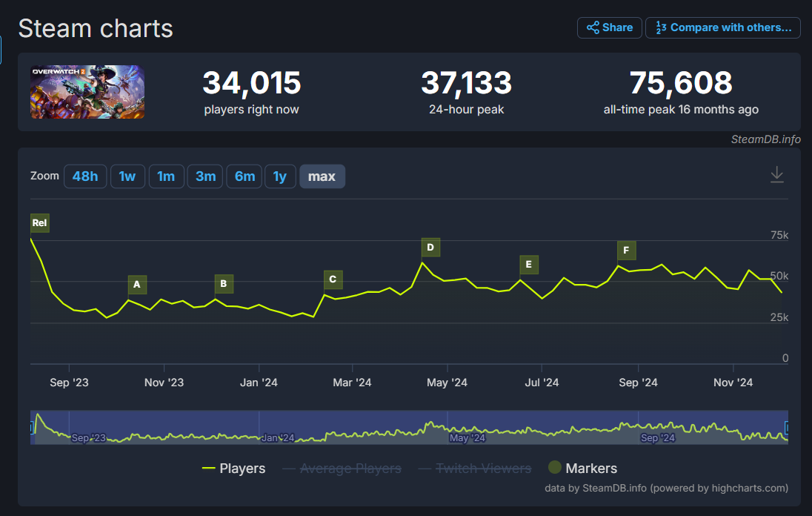Click the navigator mini chart at May '24
The height and width of the screenshot is (516, 812).
(467, 438)
